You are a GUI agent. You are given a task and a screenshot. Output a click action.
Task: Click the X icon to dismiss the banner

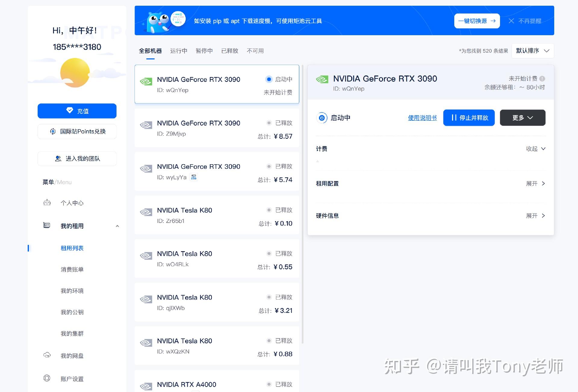point(511,21)
